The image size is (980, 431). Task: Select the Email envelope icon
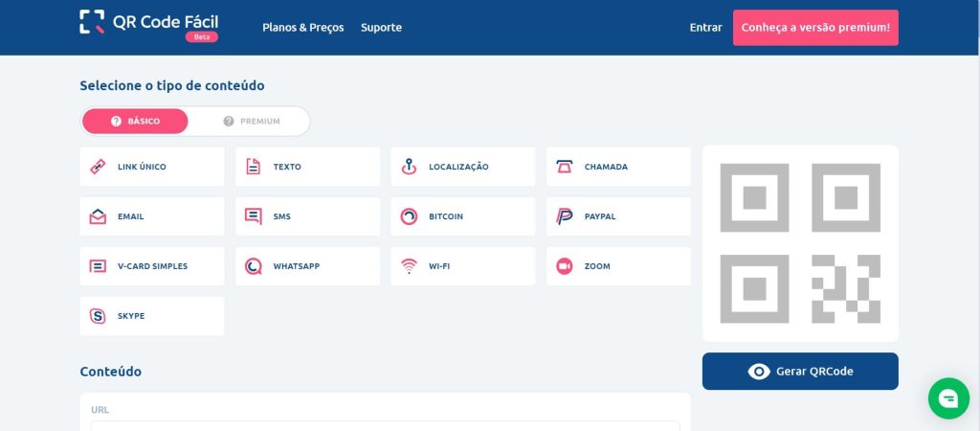tap(98, 216)
